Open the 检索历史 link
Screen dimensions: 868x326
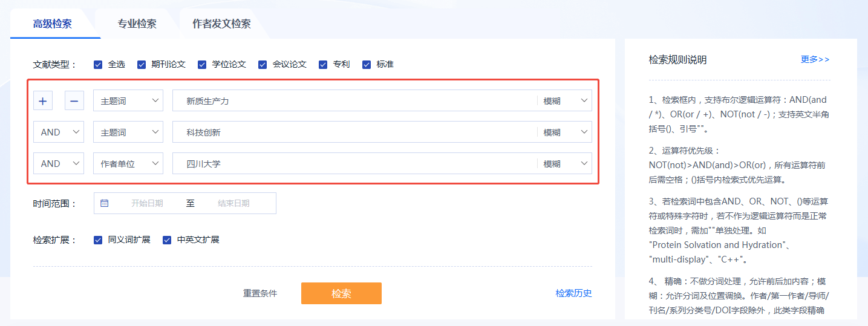[x=573, y=293]
